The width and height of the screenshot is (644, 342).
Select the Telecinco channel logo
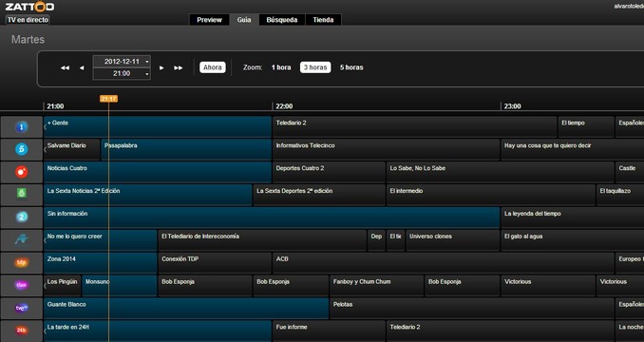22,149
